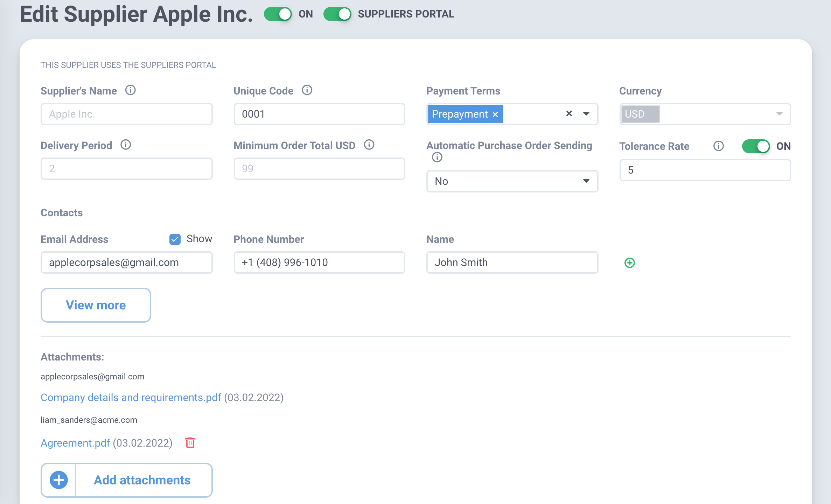Open the Automatic Purchase Order Sending dropdown
Screen dimensions: 831x504
pyautogui.click(x=512, y=181)
